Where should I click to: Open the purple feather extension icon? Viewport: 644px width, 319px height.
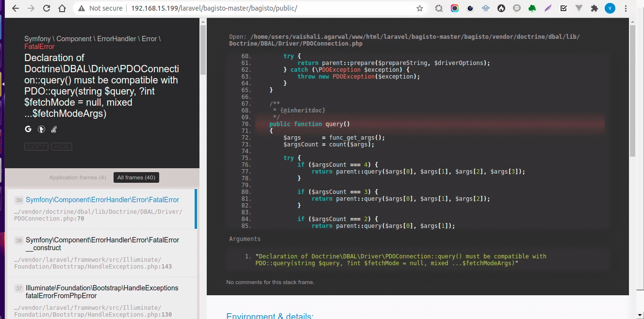[x=548, y=8]
